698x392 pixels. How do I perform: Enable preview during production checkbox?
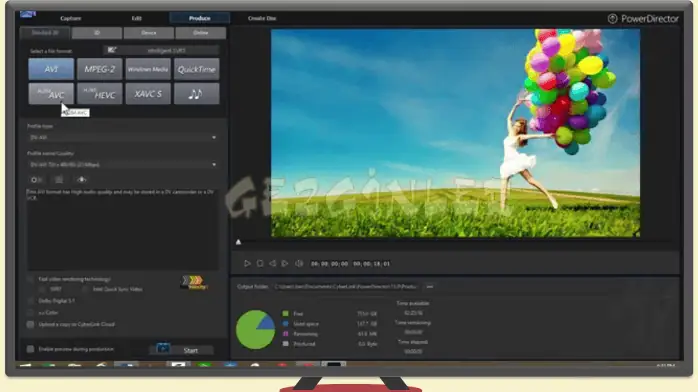click(30, 349)
